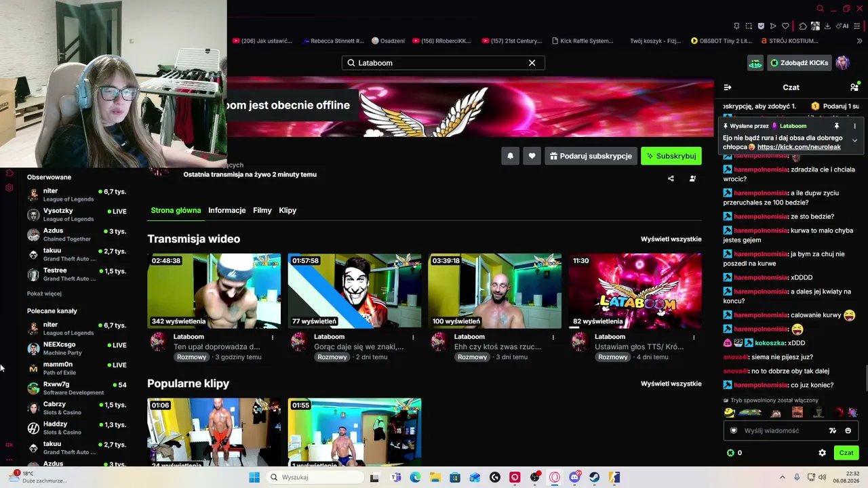Show hidden system tray icons chevron
The width and height of the screenshot is (868, 488).
coord(783,477)
